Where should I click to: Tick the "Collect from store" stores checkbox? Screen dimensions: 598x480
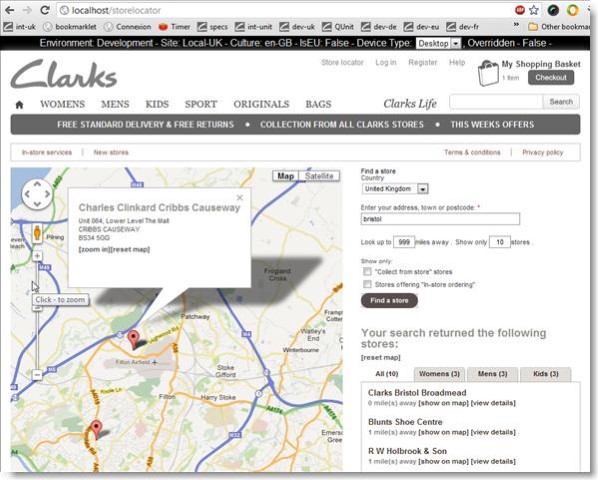(x=367, y=271)
